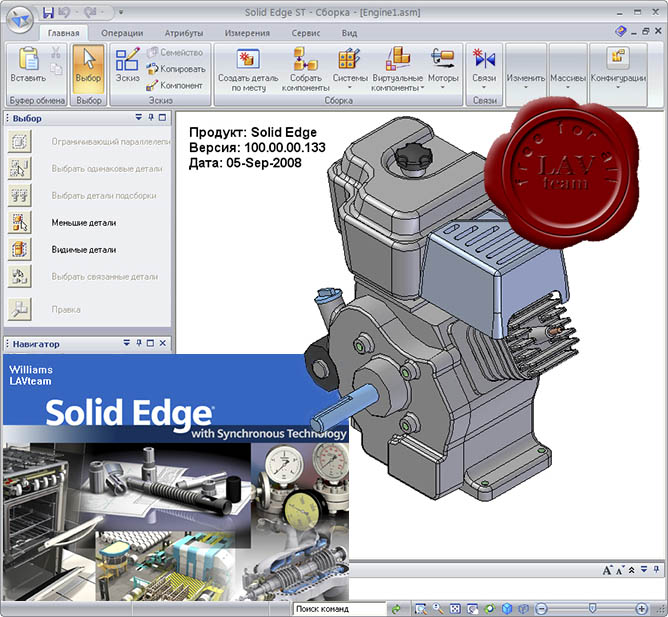Screen dimensions: 668x617
Task: Click the zoom out minus button
Action: coord(541,608)
